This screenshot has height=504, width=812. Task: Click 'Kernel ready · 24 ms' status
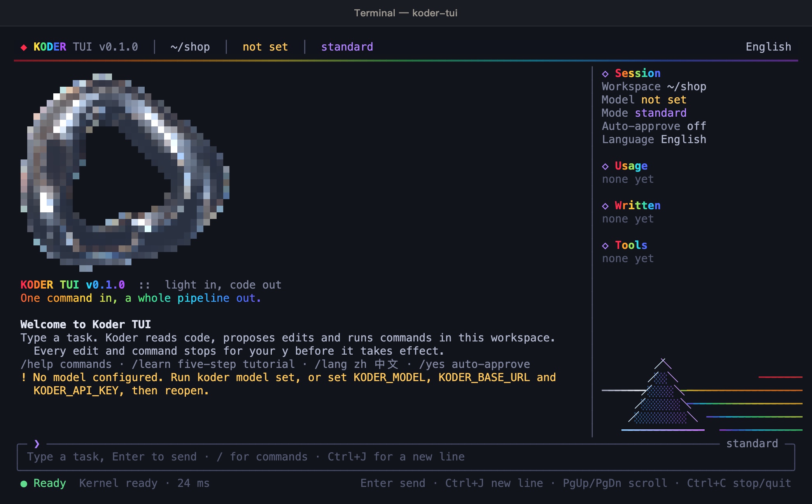pos(144,483)
